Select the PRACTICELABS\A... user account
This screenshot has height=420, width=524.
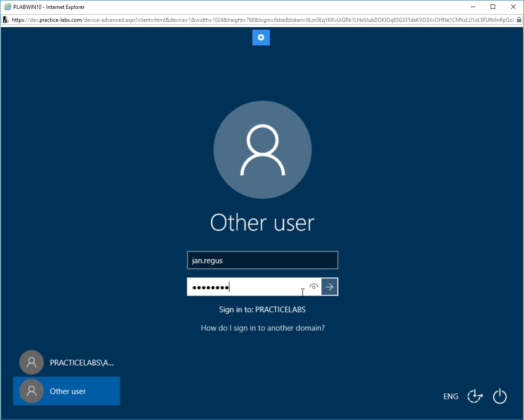(67, 363)
